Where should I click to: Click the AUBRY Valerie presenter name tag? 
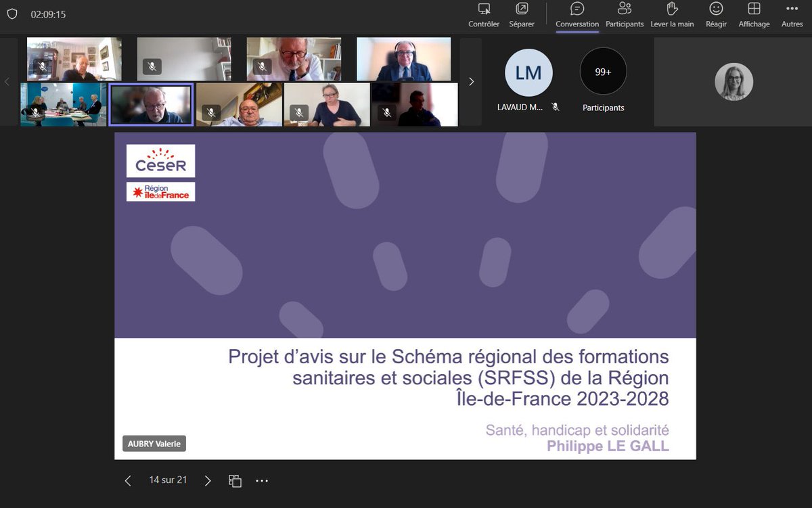pyautogui.click(x=154, y=444)
